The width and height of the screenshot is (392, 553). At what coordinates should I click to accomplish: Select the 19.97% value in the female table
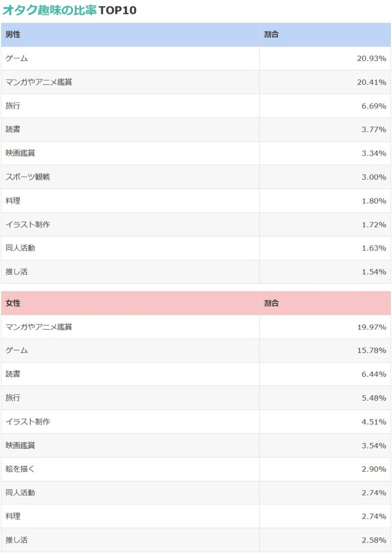click(x=372, y=327)
